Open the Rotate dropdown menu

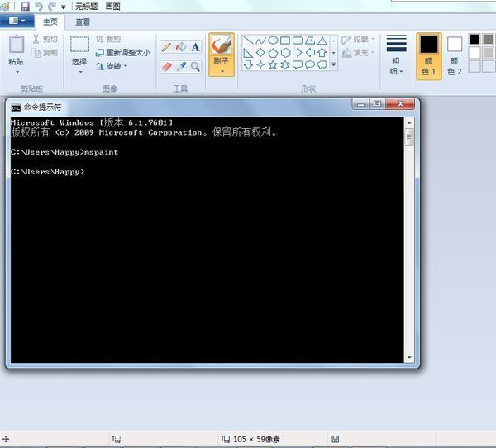click(116, 66)
